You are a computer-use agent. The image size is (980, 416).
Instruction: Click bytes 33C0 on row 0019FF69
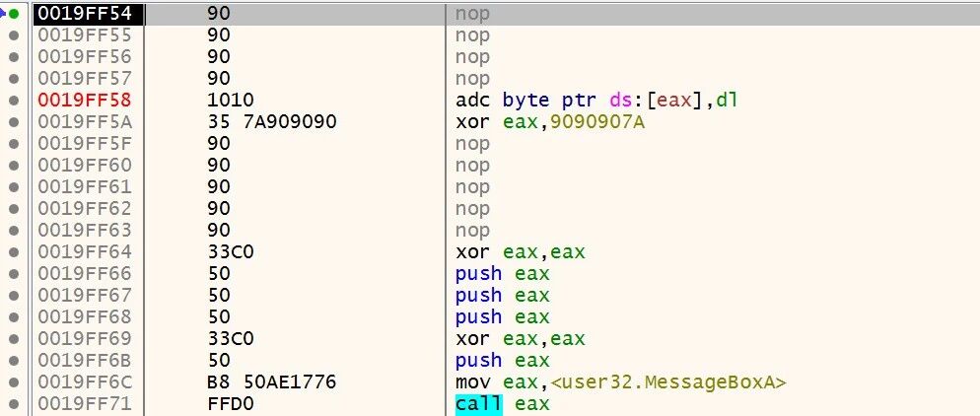click(231, 338)
